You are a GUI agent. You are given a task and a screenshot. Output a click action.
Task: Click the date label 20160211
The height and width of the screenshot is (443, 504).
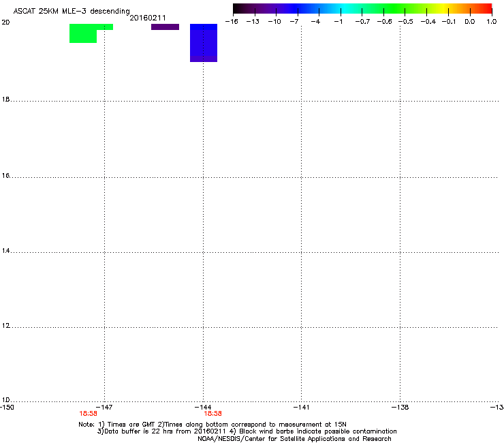coord(148,18)
